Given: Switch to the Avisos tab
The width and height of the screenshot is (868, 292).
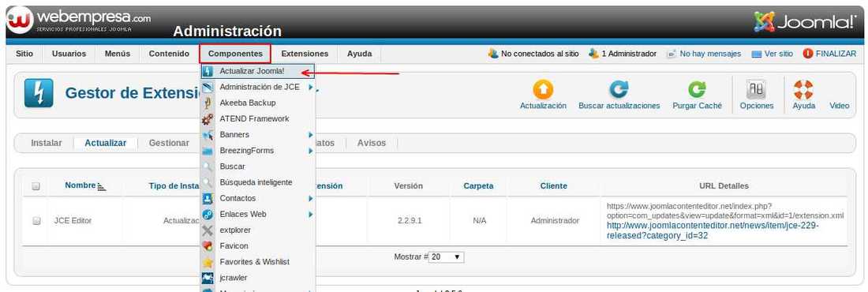Looking at the screenshot, I should [372, 143].
